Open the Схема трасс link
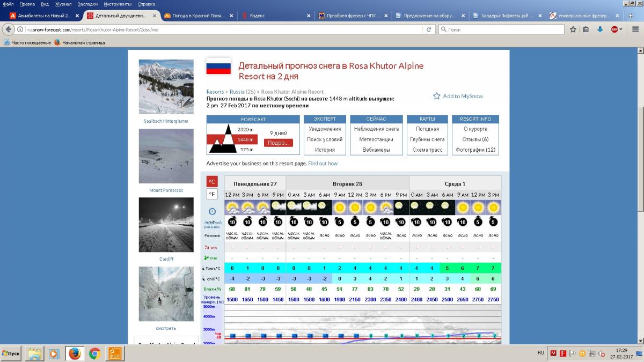Screen dimensions: 644x362 pos(428,150)
